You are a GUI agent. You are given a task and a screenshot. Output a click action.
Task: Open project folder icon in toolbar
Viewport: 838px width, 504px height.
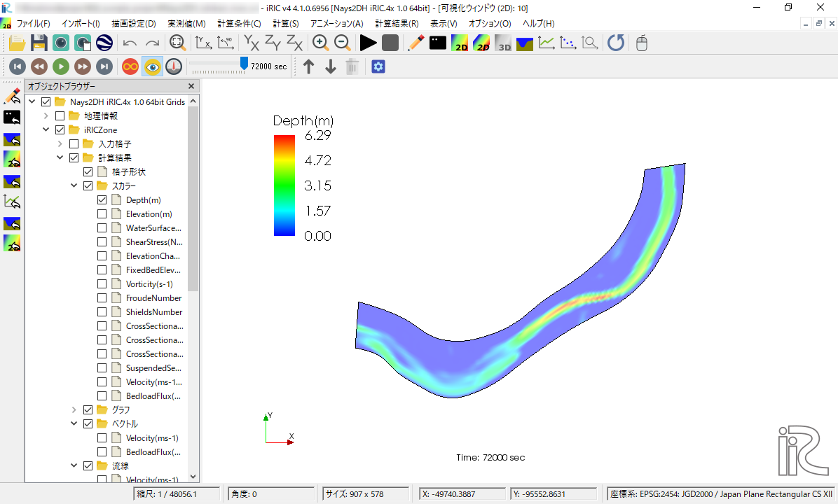(17, 43)
